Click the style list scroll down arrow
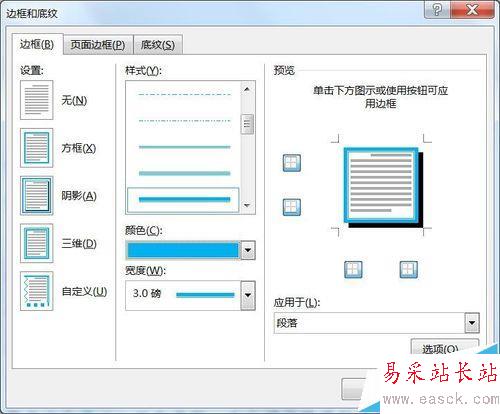The width and height of the screenshot is (500, 414). coord(247,206)
